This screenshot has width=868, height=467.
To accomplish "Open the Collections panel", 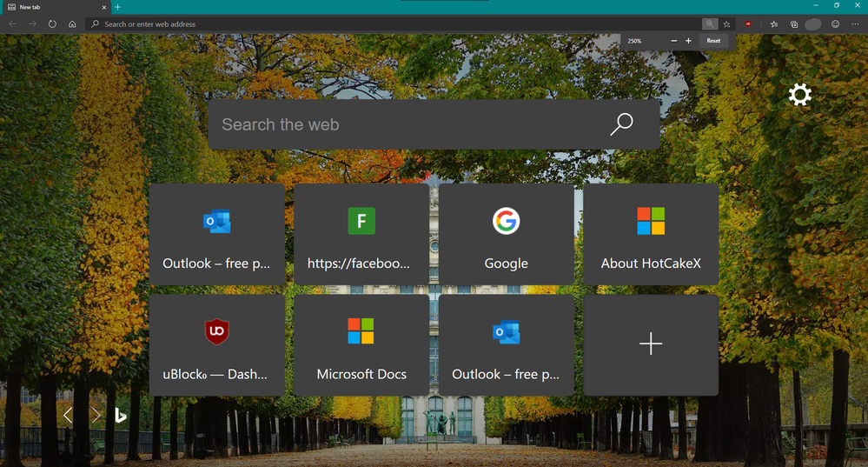I will coord(794,24).
